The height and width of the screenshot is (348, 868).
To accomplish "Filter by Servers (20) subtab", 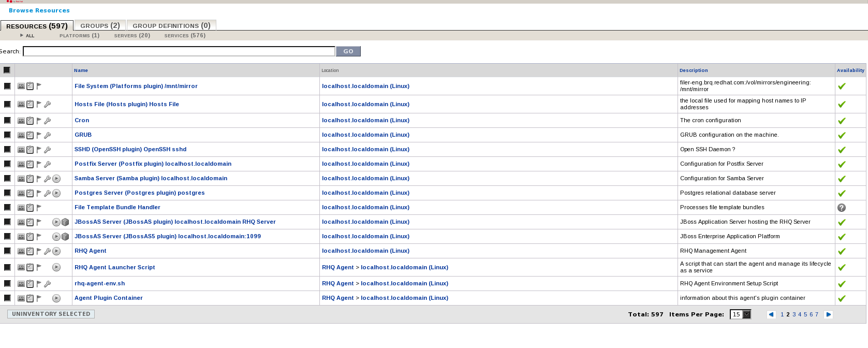I will [132, 36].
